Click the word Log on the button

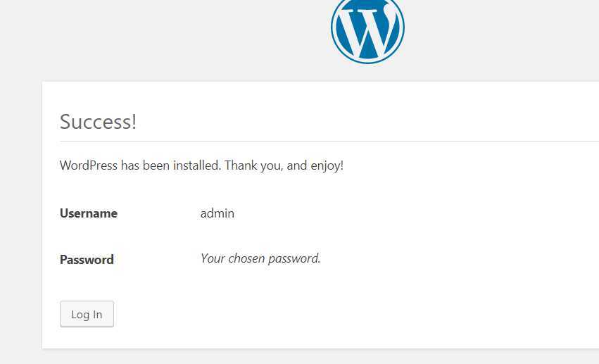pos(80,314)
